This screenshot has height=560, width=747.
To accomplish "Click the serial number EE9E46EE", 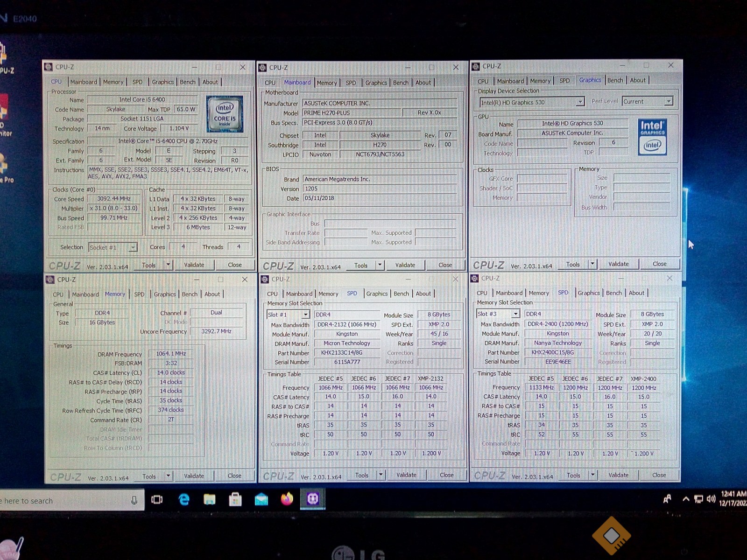I will tap(558, 362).
